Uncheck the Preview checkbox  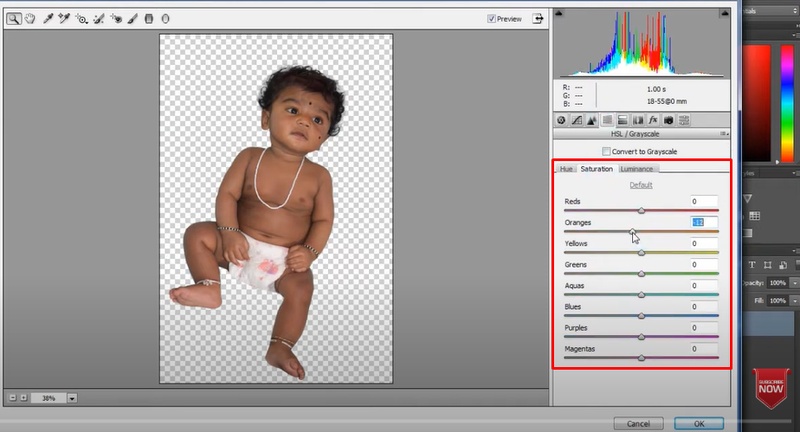coord(491,18)
